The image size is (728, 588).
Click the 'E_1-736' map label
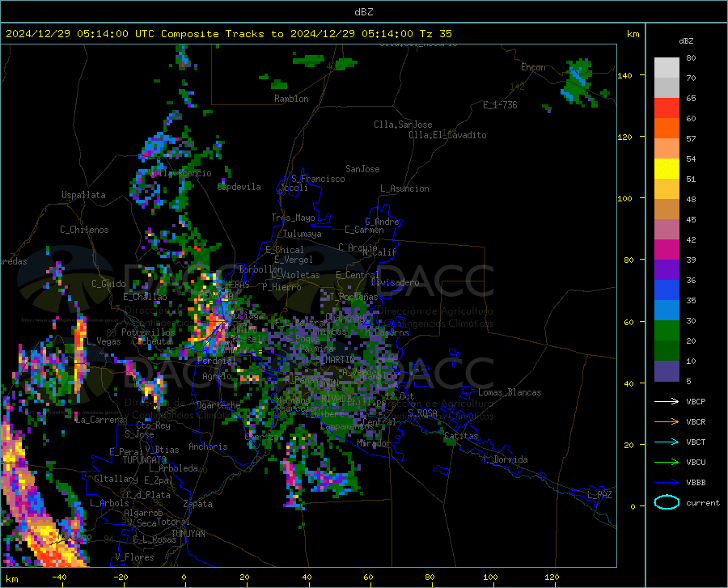(500, 105)
